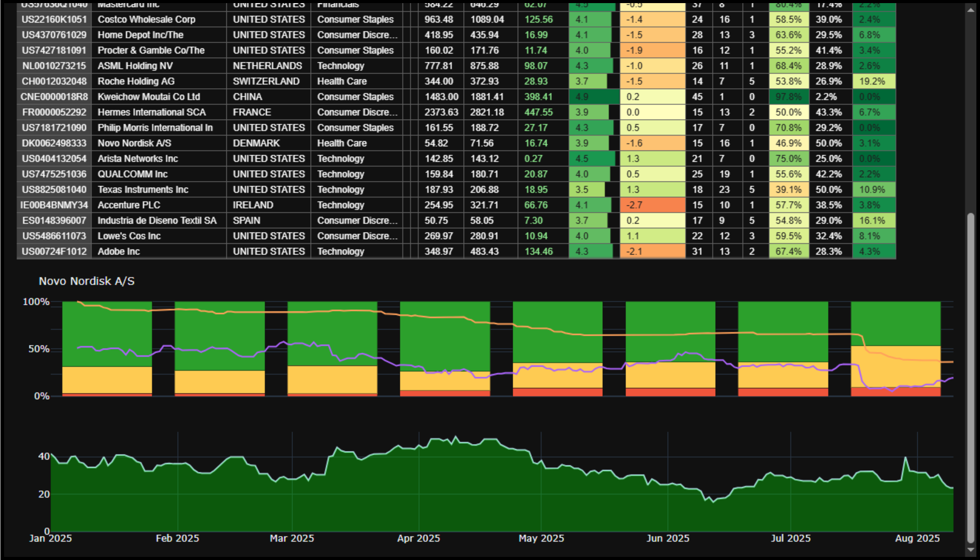Click the Aug 2025 x-axis label
This screenshot has height=560, width=980.
(x=917, y=538)
